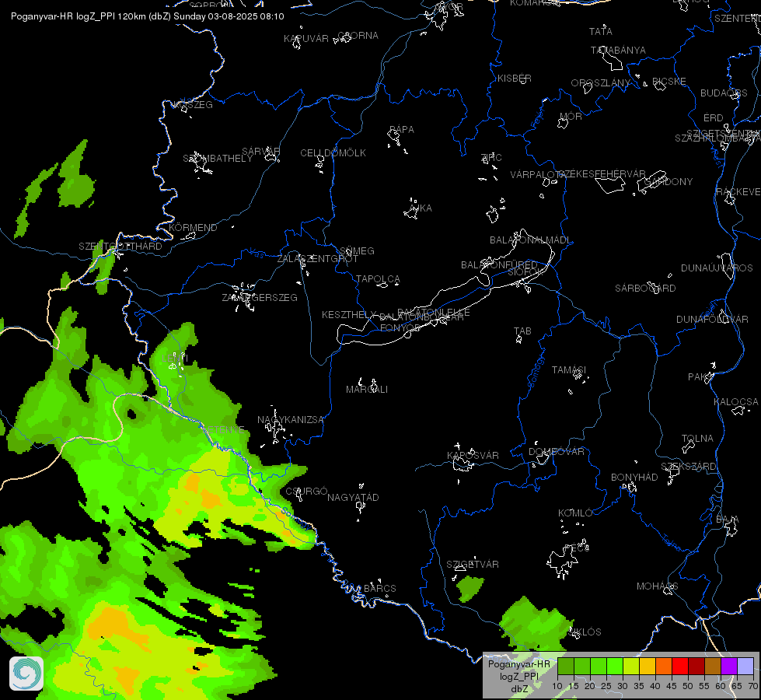The width and height of the screenshot is (761, 700).
Task: Click the CELLDÖMÖLK city label
Action: coord(333,153)
